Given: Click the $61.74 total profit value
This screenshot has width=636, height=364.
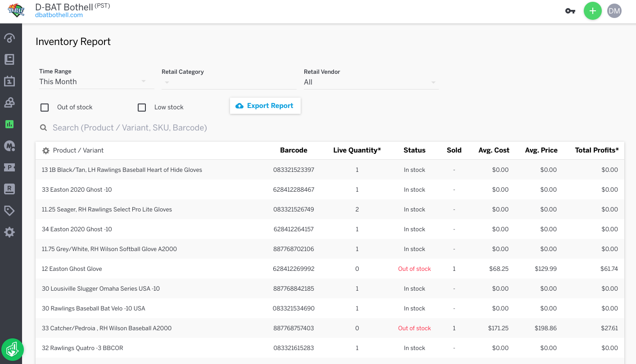Looking at the screenshot, I should click(609, 269).
